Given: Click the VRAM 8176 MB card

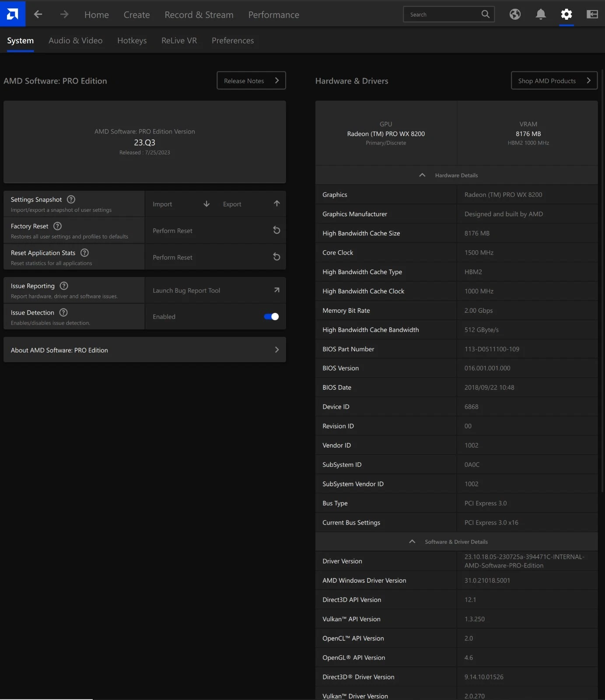Looking at the screenshot, I should [528, 133].
